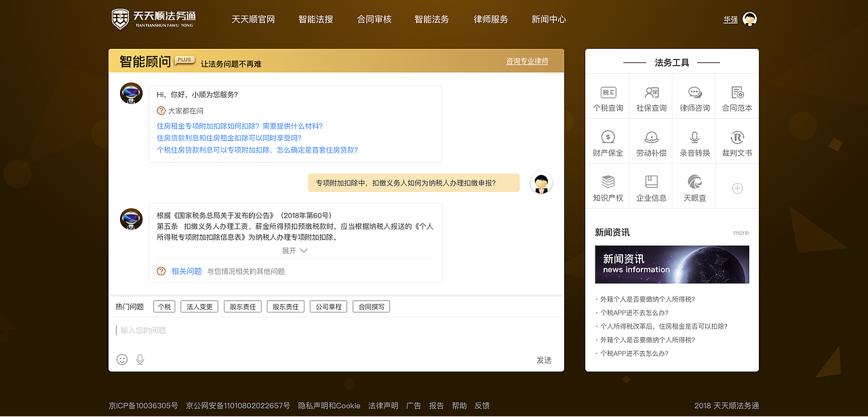Click more in the 新闻资讯 section
The image size is (868, 417).
[741, 233]
